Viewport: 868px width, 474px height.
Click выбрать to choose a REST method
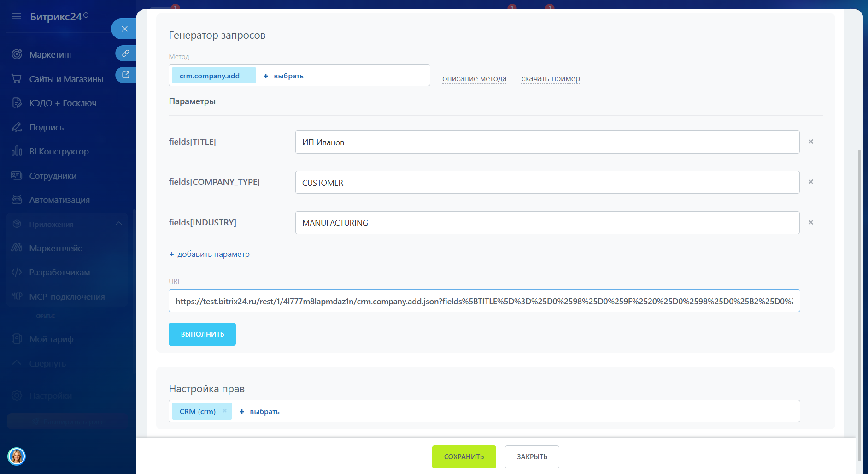tap(283, 76)
